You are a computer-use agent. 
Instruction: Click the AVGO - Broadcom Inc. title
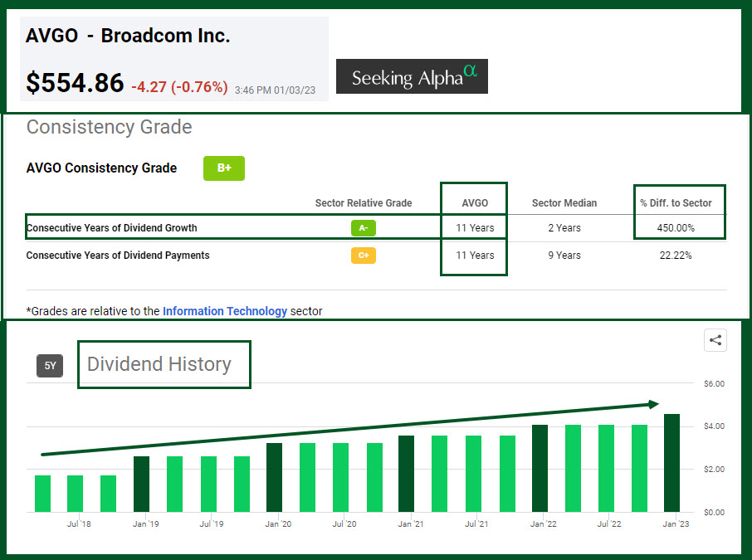click(128, 36)
